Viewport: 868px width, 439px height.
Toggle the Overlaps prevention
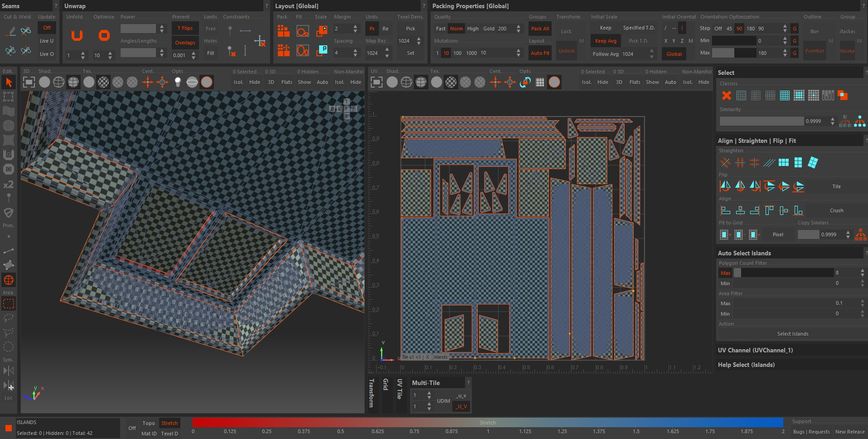(x=185, y=43)
